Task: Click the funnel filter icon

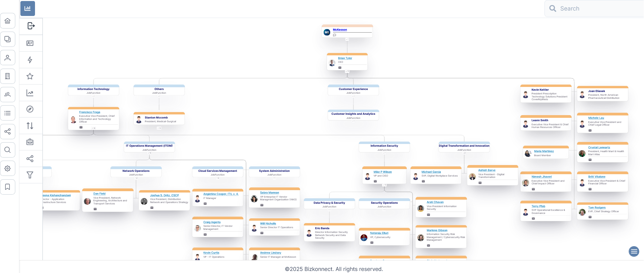Action: [30, 175]
